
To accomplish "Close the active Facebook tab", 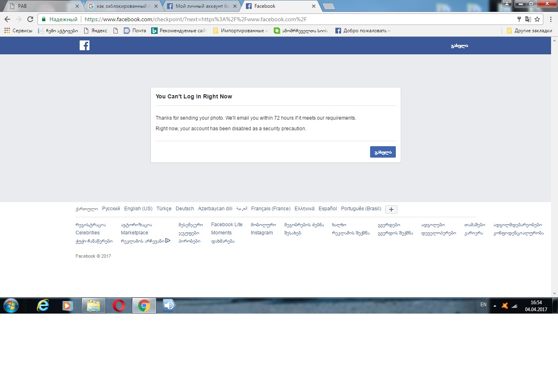I will coord(314,6).
